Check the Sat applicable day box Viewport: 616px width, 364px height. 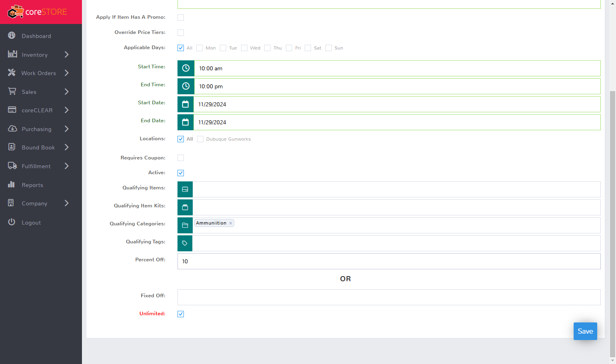[308, 48]
